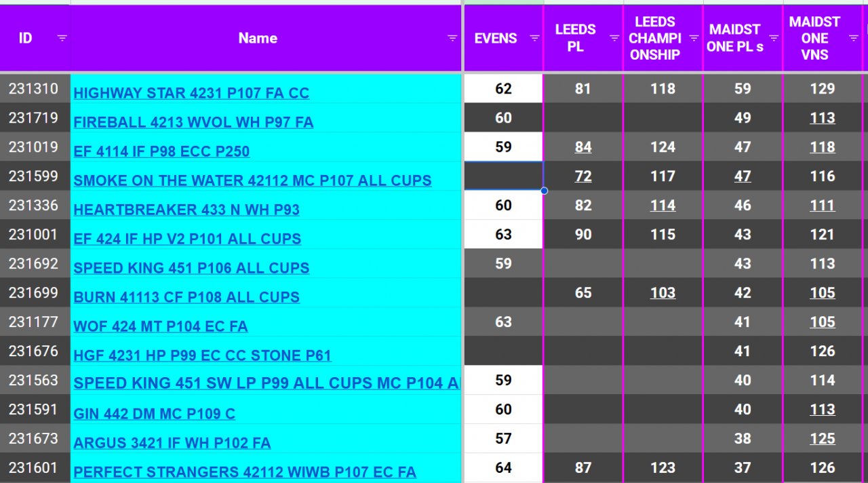Screen dimensions: 868x483
Task: Open the FIREBALL 4213 WVOL WH P97 FA link
Action: click(x=193, y=123)
